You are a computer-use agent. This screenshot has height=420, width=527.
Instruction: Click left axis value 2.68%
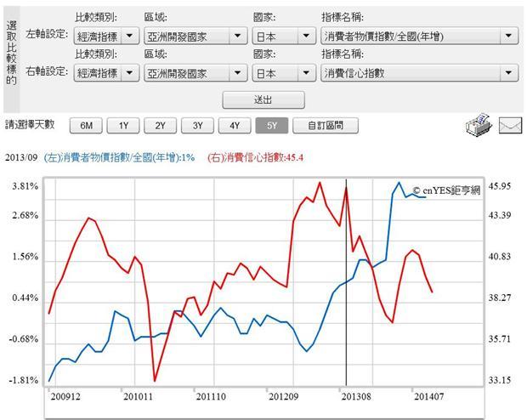click(x=25, y=215)
